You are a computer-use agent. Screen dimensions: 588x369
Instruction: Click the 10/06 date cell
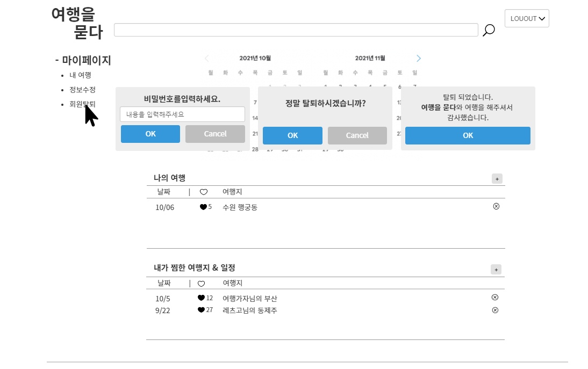tap(165, 207)
